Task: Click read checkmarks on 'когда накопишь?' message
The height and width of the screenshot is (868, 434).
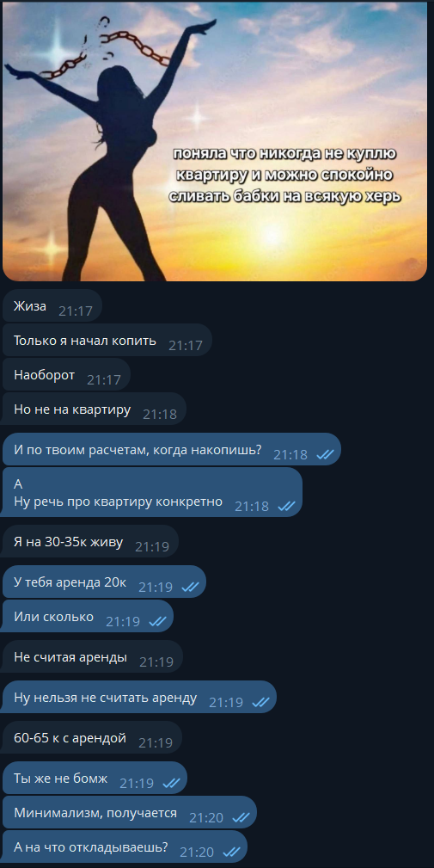Action: [x=325, y=454]
